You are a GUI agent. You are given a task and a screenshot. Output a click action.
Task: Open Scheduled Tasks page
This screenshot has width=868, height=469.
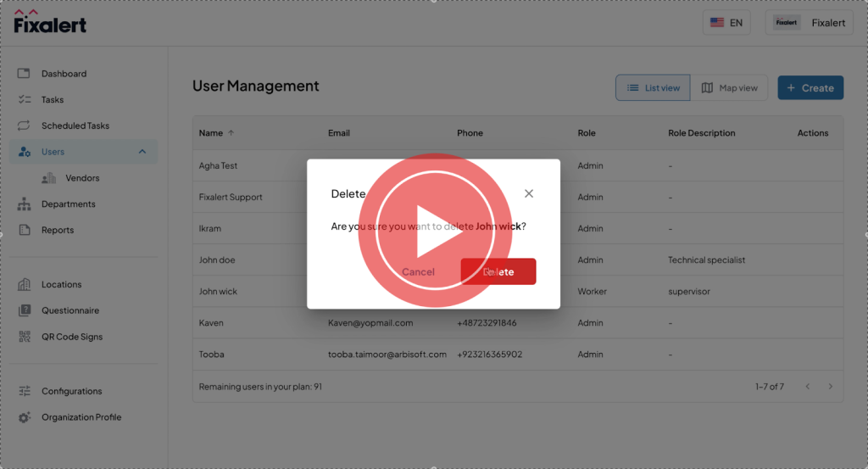click(x=75, y=126)
